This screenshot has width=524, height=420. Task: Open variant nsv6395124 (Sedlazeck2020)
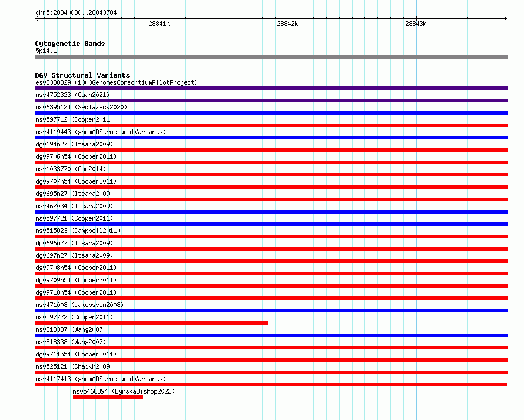click(81, 107)
